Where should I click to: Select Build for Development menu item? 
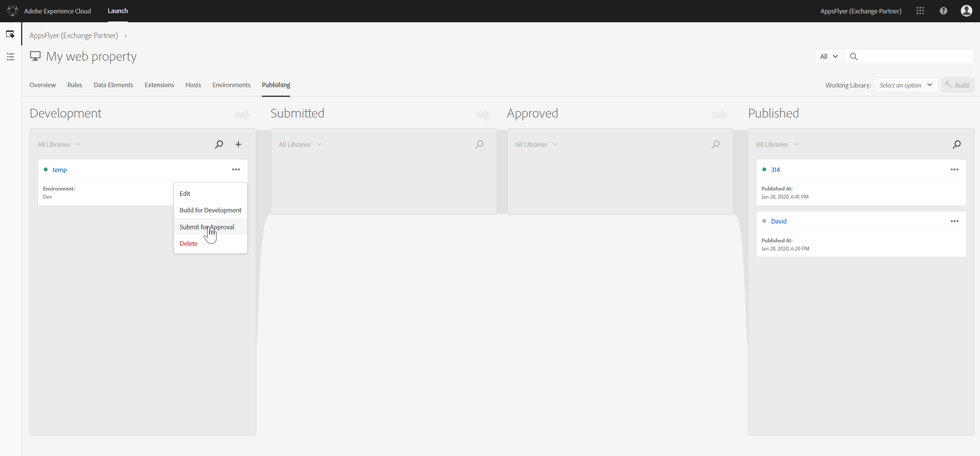(x=210, y=210)
